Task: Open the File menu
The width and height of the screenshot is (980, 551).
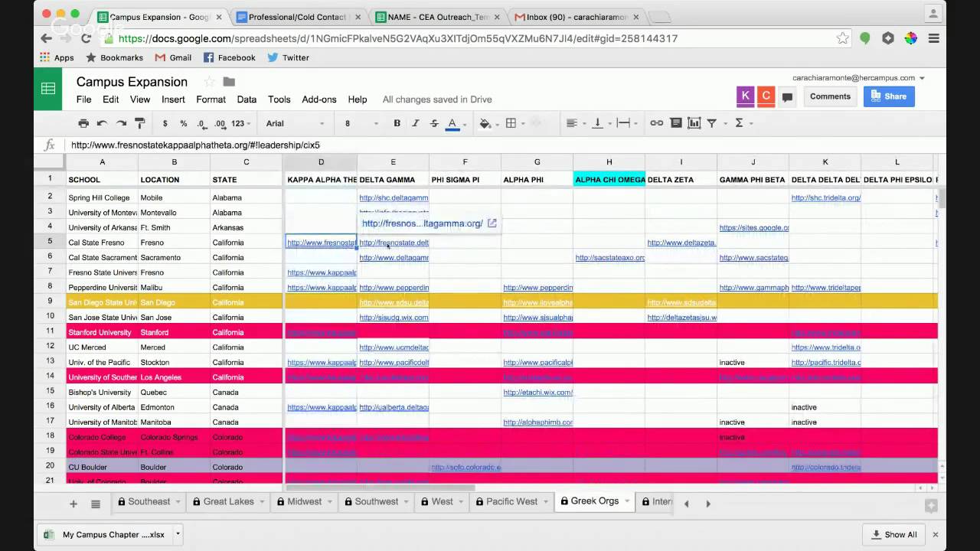Action: [83, 99]
